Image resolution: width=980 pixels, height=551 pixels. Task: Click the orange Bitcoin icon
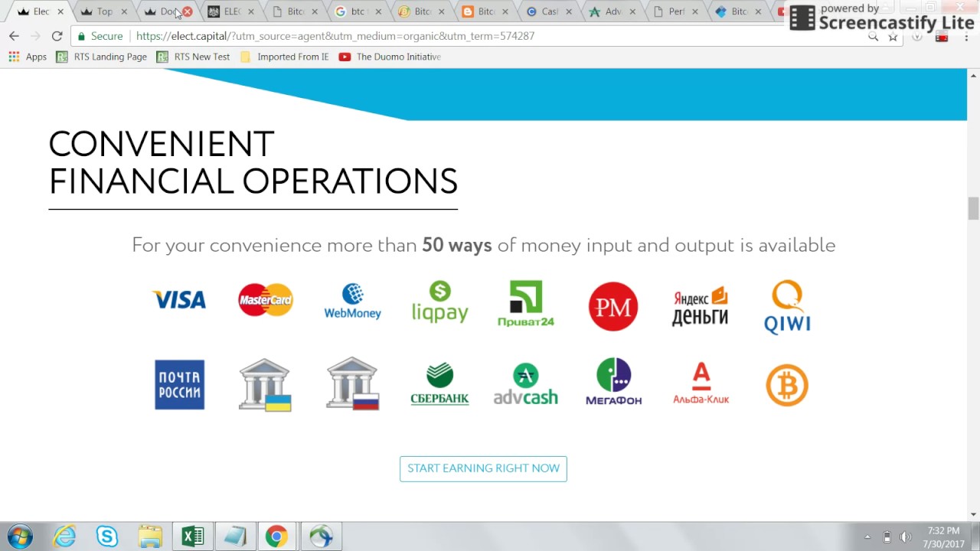point(787,385)
